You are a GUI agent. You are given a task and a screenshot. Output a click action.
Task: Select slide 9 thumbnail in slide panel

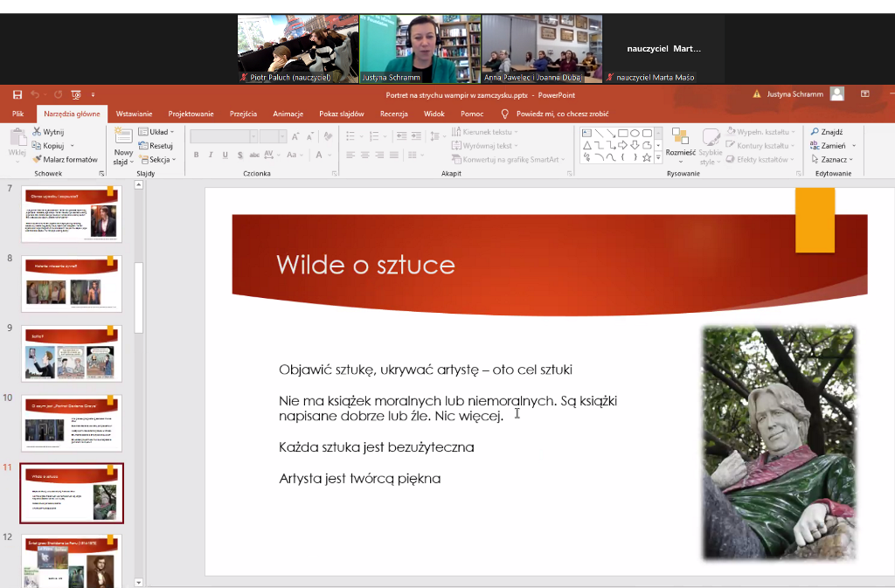click(72, 354)
